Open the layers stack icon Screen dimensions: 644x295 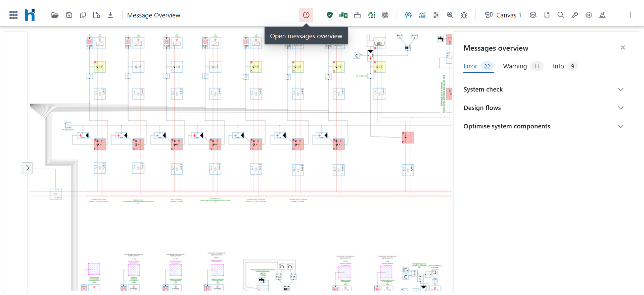[533, 15]
